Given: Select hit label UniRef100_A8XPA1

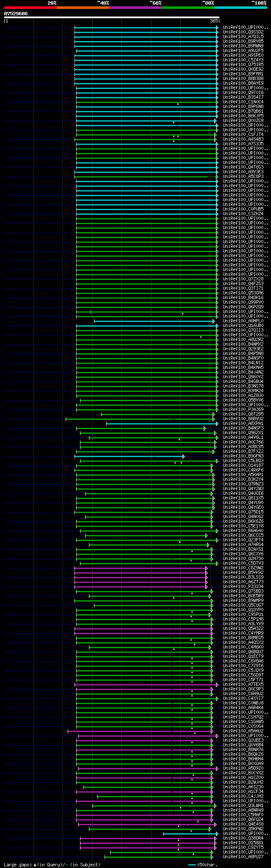Looking at the screenshot, I should pos(243,423).
